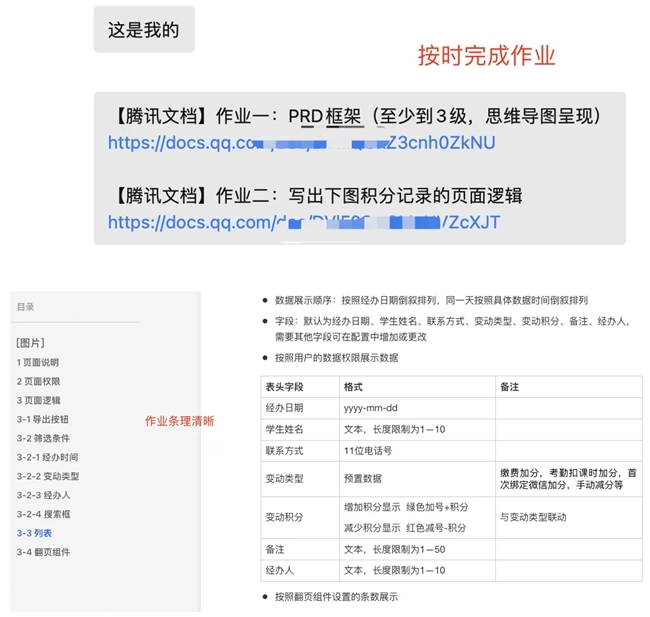Click the '11位电话号' table cell
Screen dimensions: 650x617
[417, 451]
